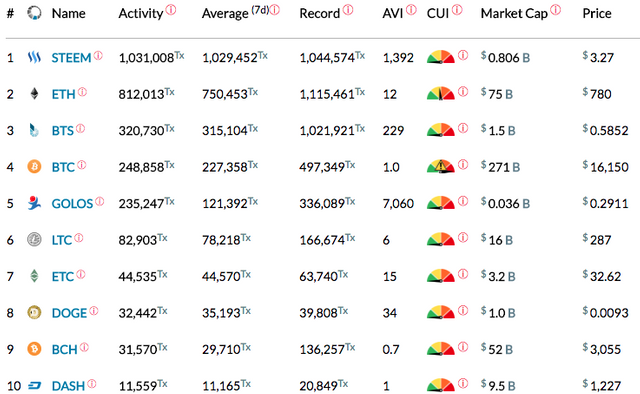
Task: Click the BTC Bitcoin logo icon
Action: (34, 167)
